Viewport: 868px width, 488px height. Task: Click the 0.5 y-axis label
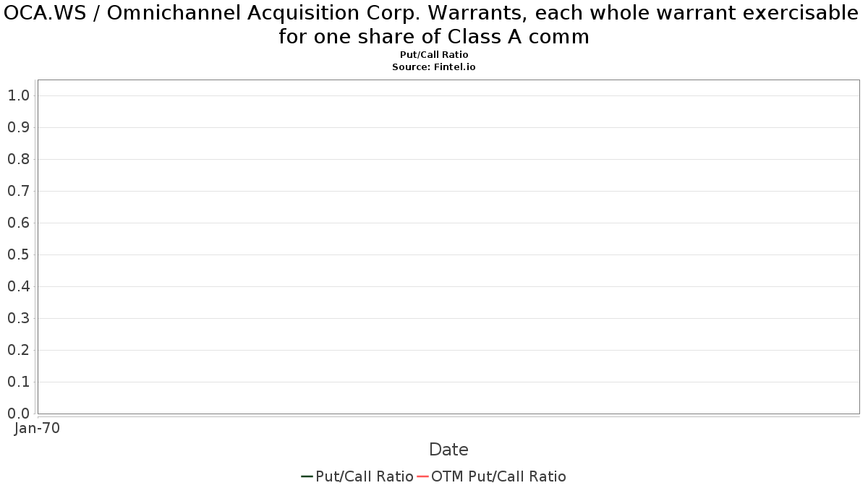pyautogui.click(x=18, y=254)
